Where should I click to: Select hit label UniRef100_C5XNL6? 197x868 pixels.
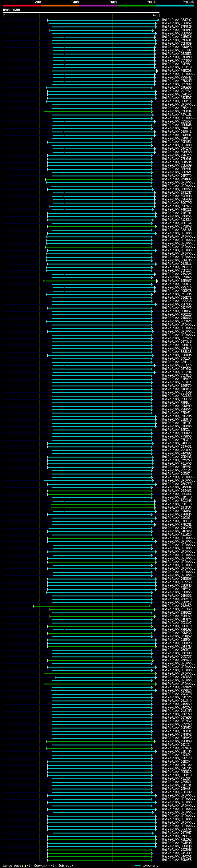177,376
